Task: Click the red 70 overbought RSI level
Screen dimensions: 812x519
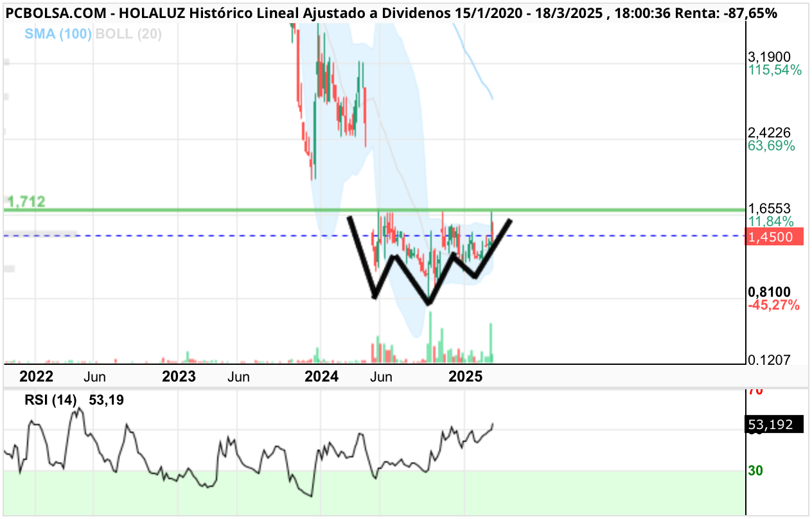Action: pos(755,391)
